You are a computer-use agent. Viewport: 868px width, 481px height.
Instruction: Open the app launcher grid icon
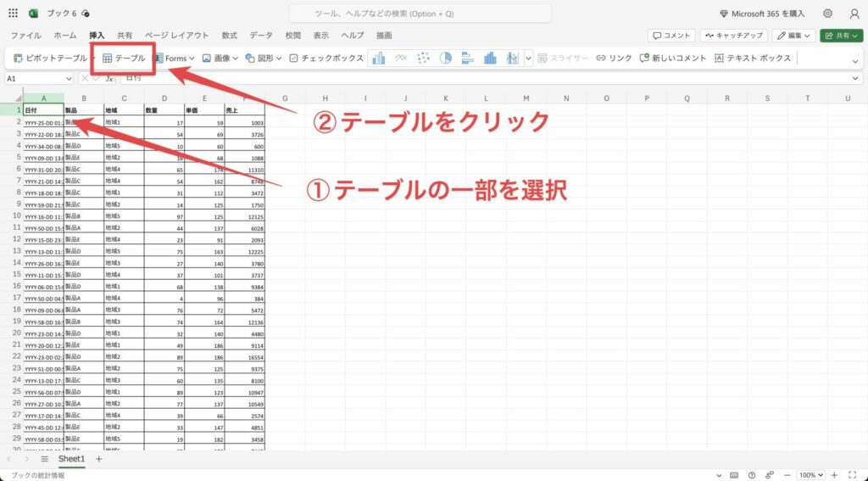pos(14,14)
